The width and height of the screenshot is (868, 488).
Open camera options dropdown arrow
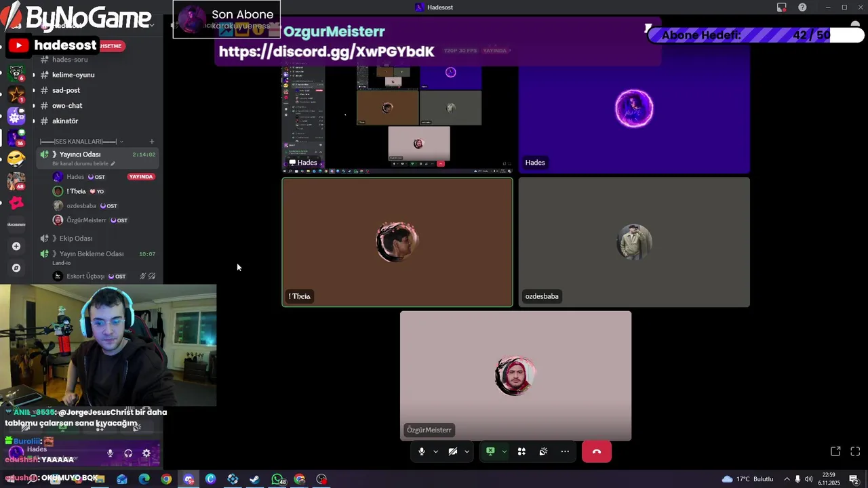(x=467, y=451)
